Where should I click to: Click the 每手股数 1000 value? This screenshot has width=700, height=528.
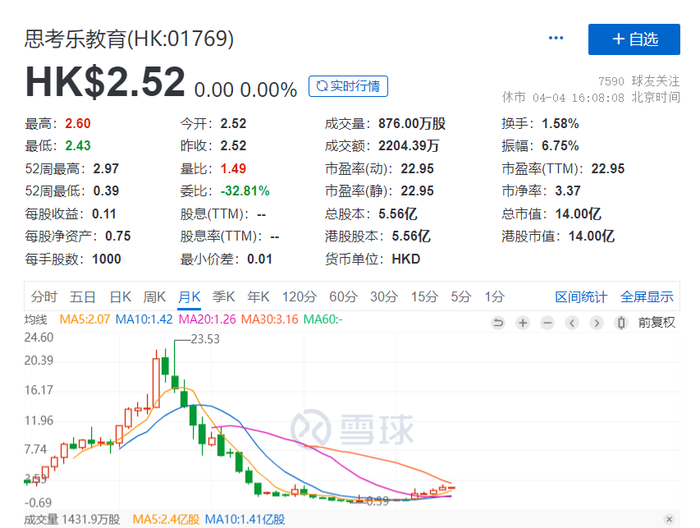pyautogui.click(x=106, y=259)
